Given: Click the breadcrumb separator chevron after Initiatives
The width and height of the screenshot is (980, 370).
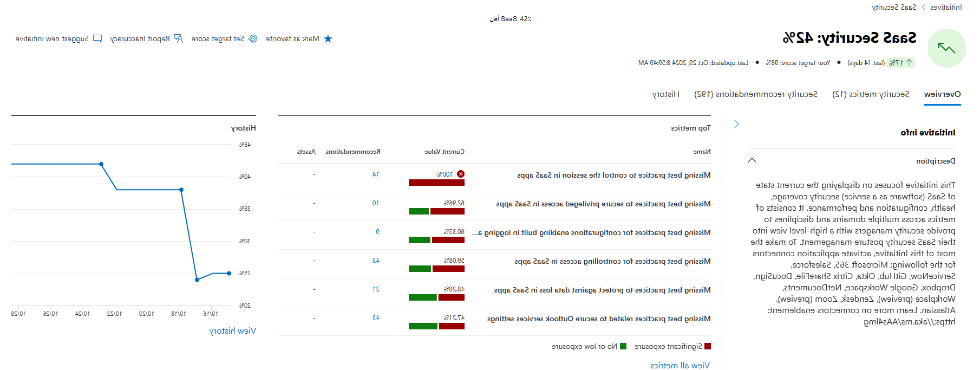Looking at the screenshot, I should (923, 8).
